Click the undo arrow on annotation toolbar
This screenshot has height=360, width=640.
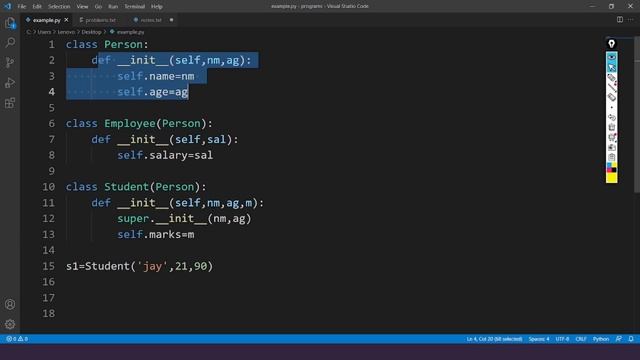(x=611, y=118)
